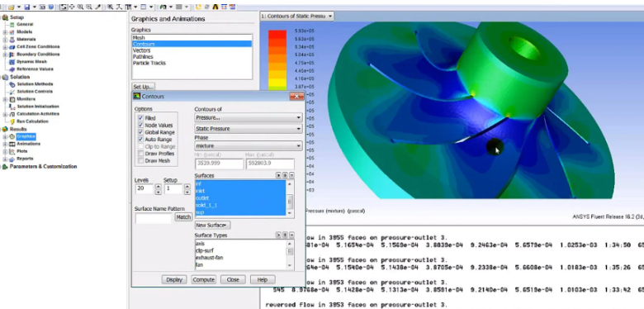This screenshot has height=309, width=644.
Task: Click the Display button in Contours dialog
Action: (x=174, y=279)
